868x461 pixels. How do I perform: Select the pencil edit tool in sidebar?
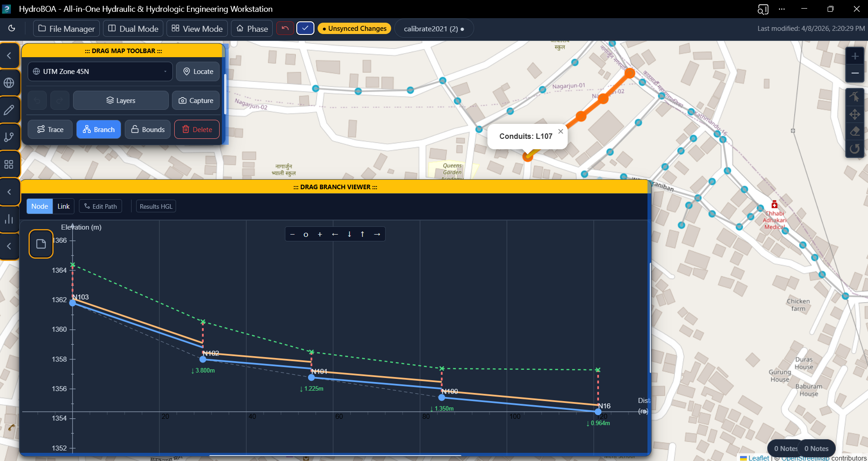[9, 110]
